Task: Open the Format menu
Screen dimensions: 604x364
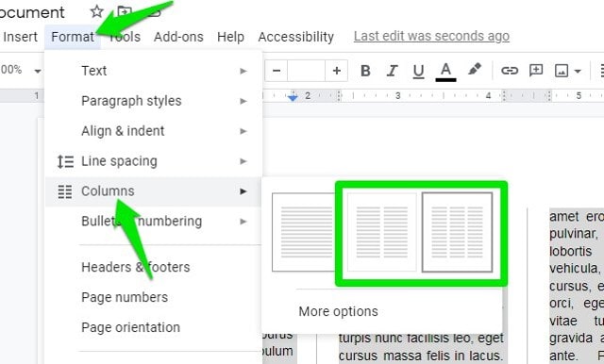Action: [73, 37]
